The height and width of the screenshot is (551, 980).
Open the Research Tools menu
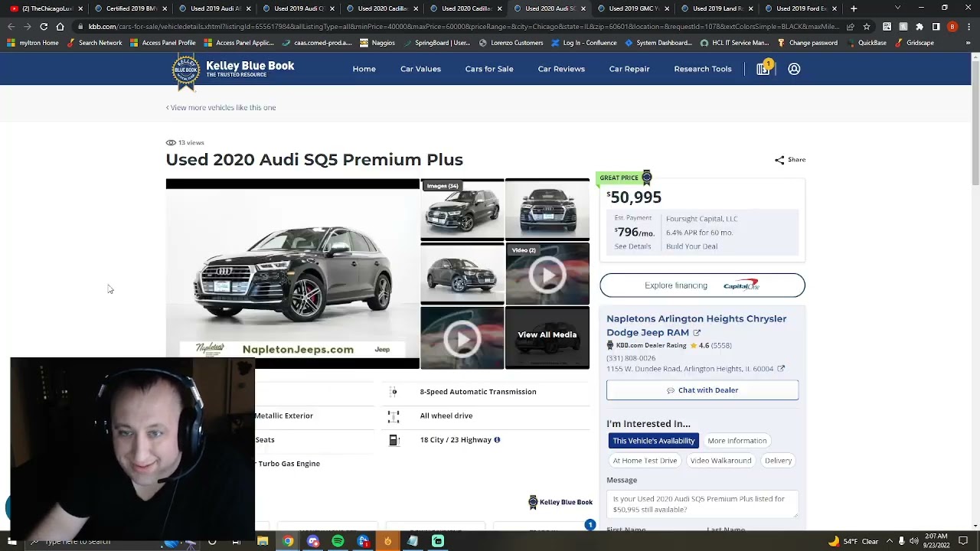703,69
